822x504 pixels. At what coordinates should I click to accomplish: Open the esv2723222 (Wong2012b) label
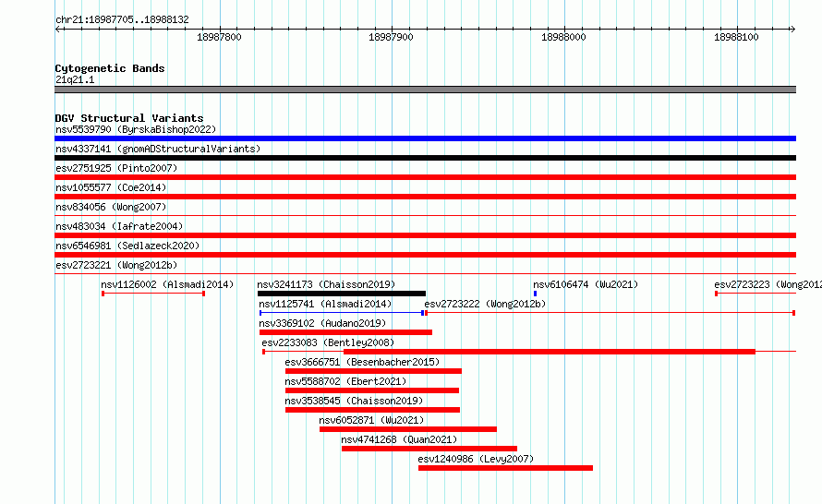(485, 304)
